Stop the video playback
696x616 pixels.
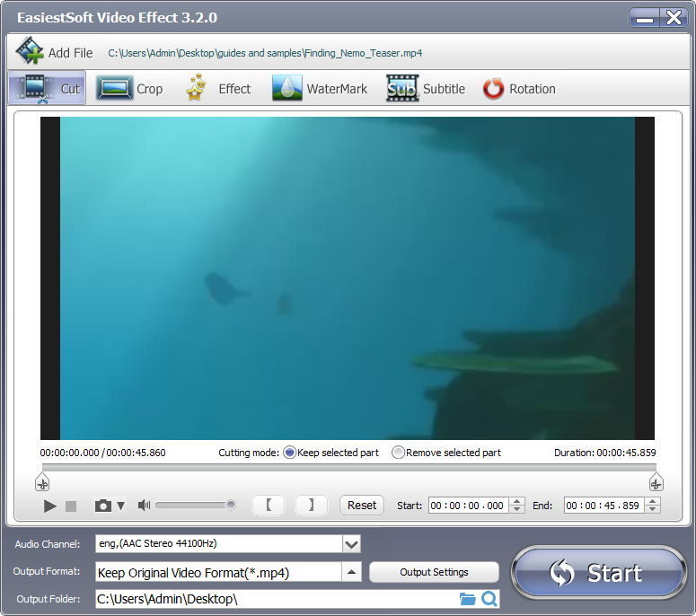coord(71,506)
